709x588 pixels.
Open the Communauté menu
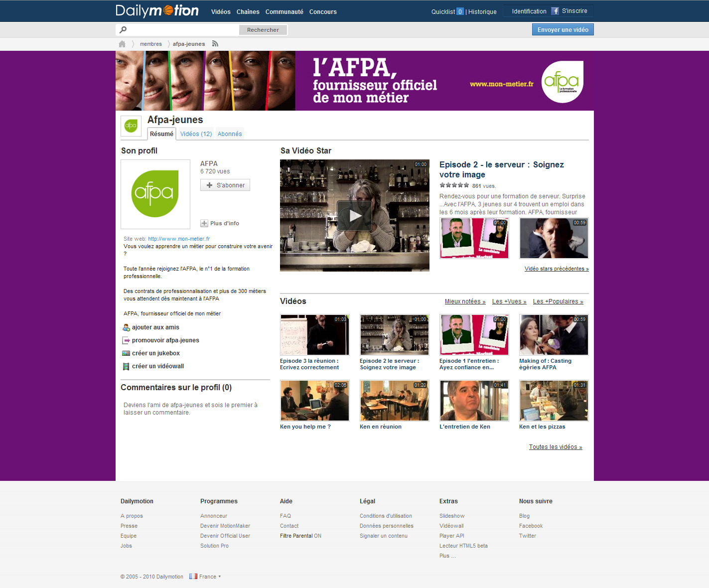(284, 11)
